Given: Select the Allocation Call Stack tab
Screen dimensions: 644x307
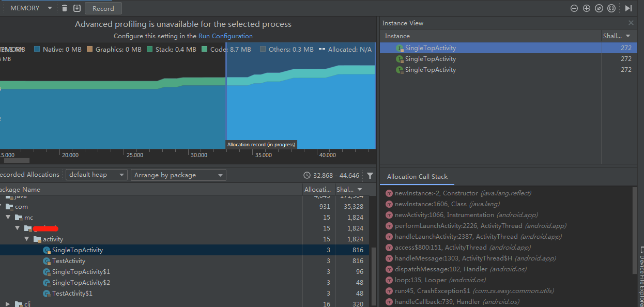Looking at the screenshot, I should [x=417, y=177].
